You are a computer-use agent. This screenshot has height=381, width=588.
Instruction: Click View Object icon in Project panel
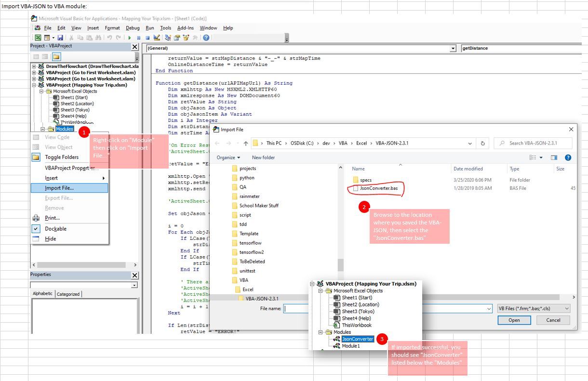click(45, 57)
